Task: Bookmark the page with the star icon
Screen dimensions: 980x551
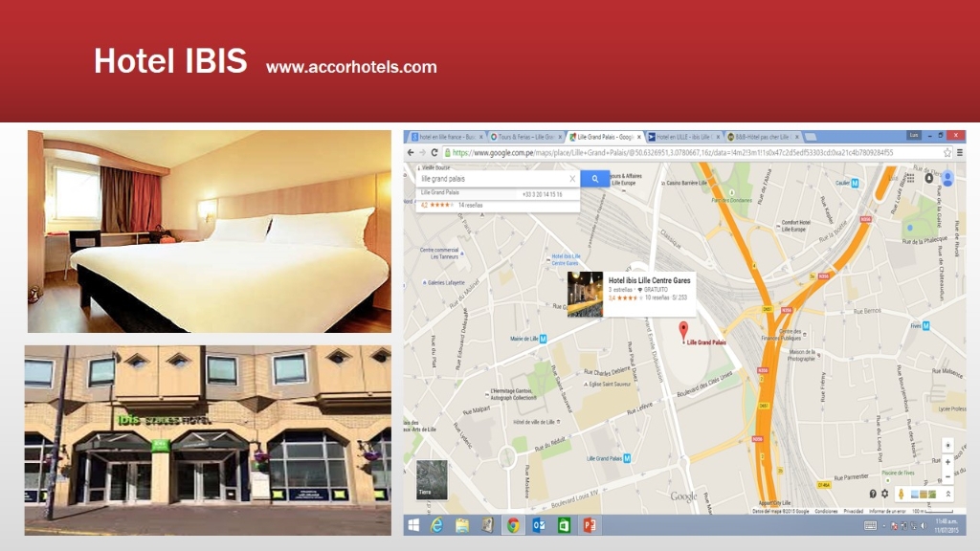Action: (x=947, y=152)
